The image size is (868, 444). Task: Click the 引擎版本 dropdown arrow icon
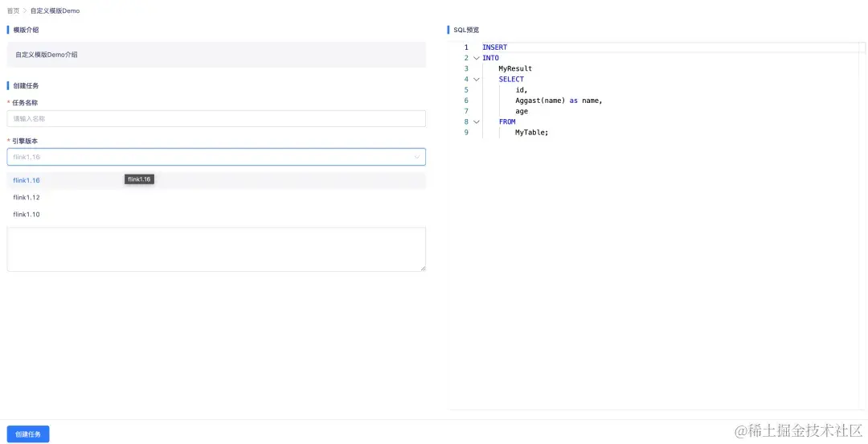[417, 157]
